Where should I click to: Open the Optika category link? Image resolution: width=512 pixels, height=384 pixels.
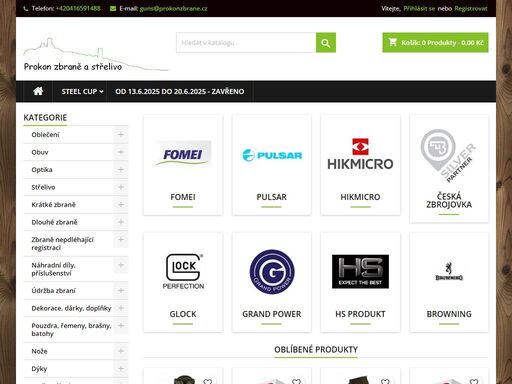[42, 170]
